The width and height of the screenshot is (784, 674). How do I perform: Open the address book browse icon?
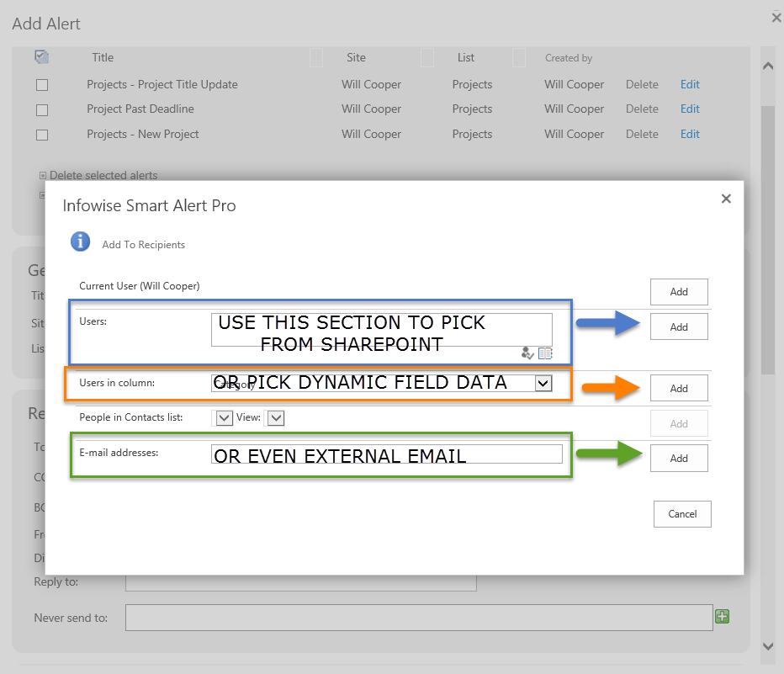545,353
